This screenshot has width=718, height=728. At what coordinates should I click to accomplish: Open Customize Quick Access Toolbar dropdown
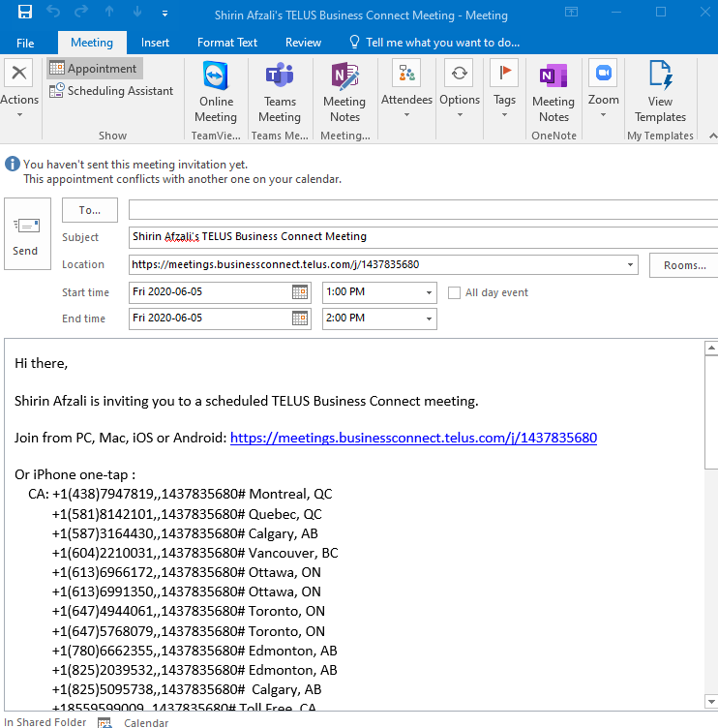tap(165, 14)
